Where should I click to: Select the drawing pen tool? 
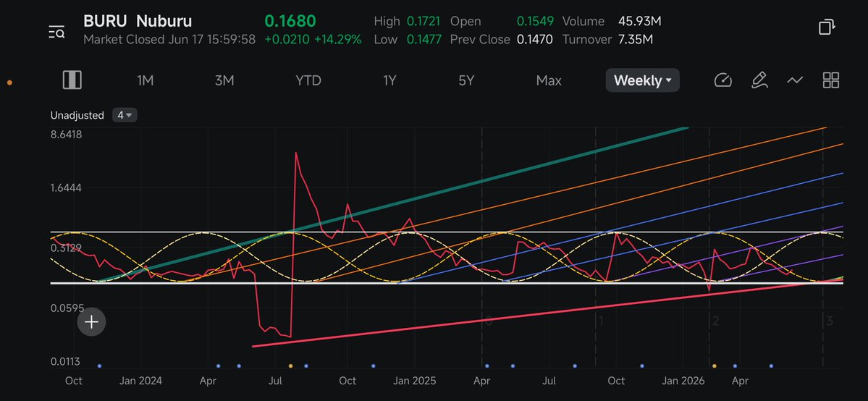(759, 80)
